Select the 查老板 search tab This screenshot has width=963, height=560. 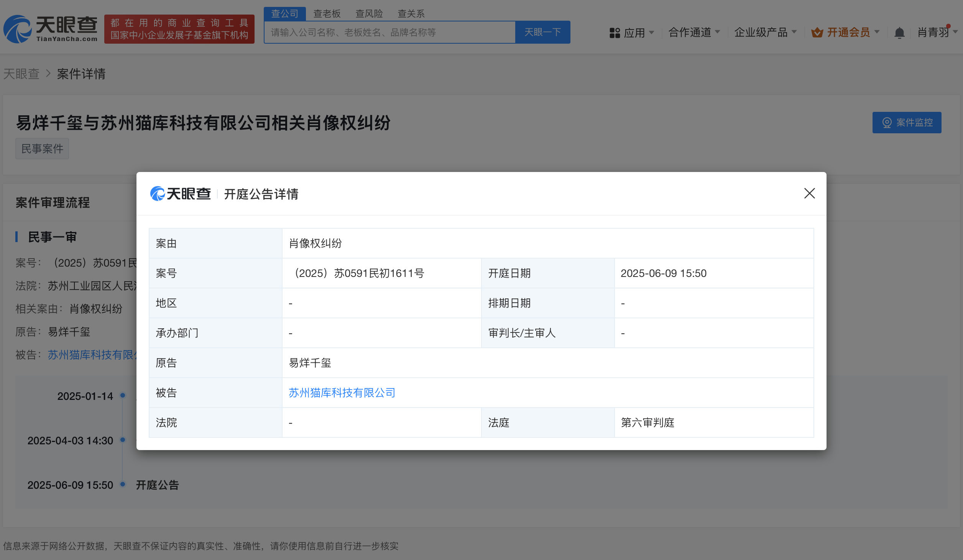[327, 14]
